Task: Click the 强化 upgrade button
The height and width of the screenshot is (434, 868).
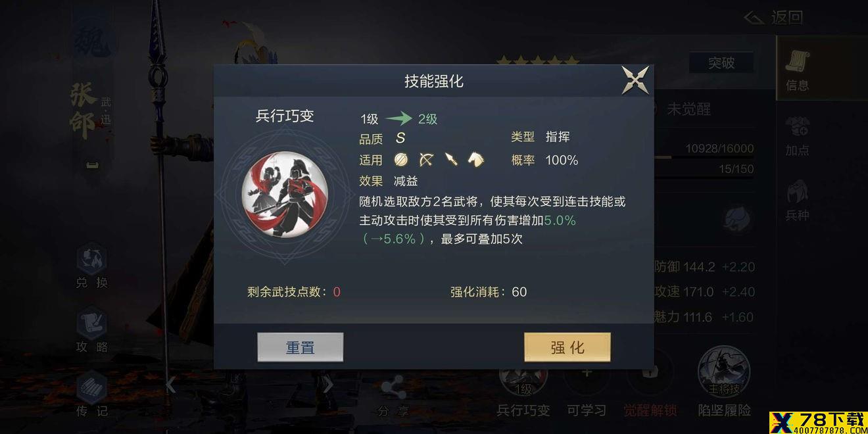Action: (567, 347)
